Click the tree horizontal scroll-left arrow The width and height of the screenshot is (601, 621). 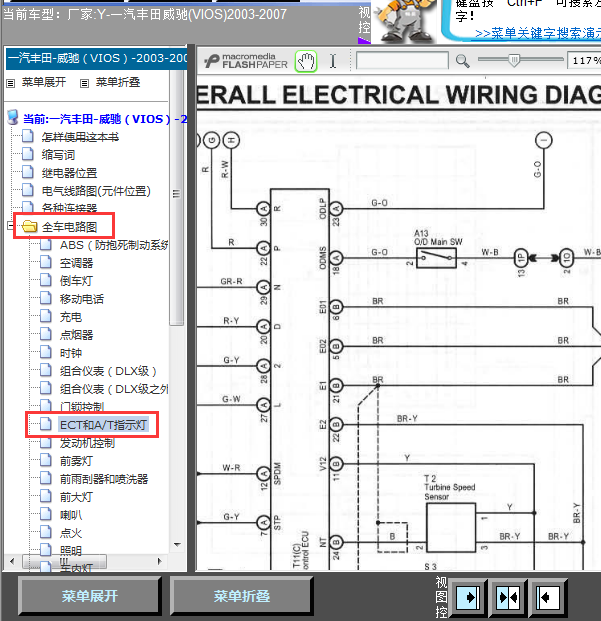click(12, 561)
